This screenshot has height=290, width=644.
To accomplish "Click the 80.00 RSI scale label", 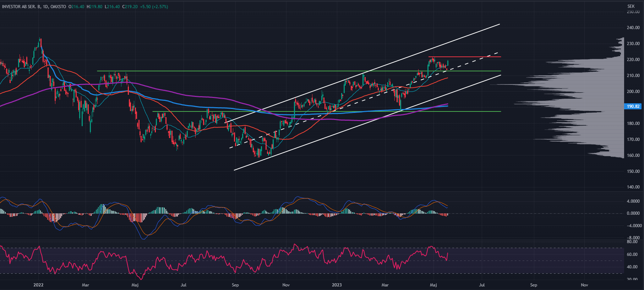I will point(632,242).
